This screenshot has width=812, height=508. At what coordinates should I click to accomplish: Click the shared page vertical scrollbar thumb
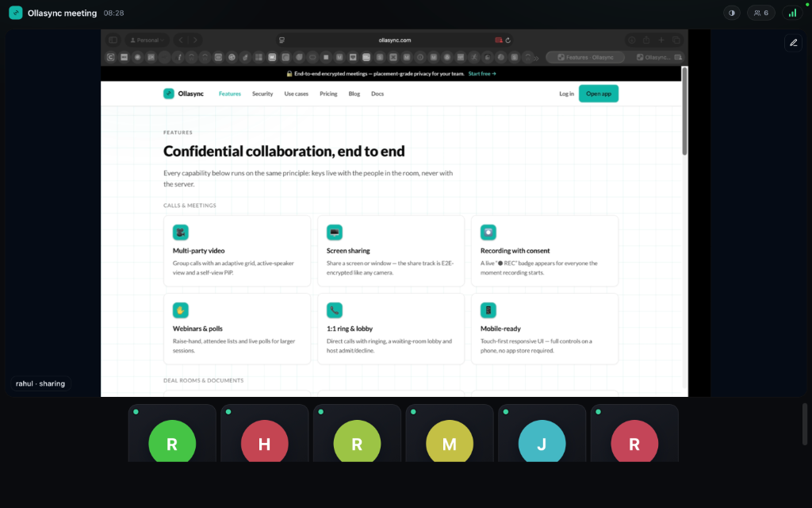pyautogui.click(x=684, y=111)
